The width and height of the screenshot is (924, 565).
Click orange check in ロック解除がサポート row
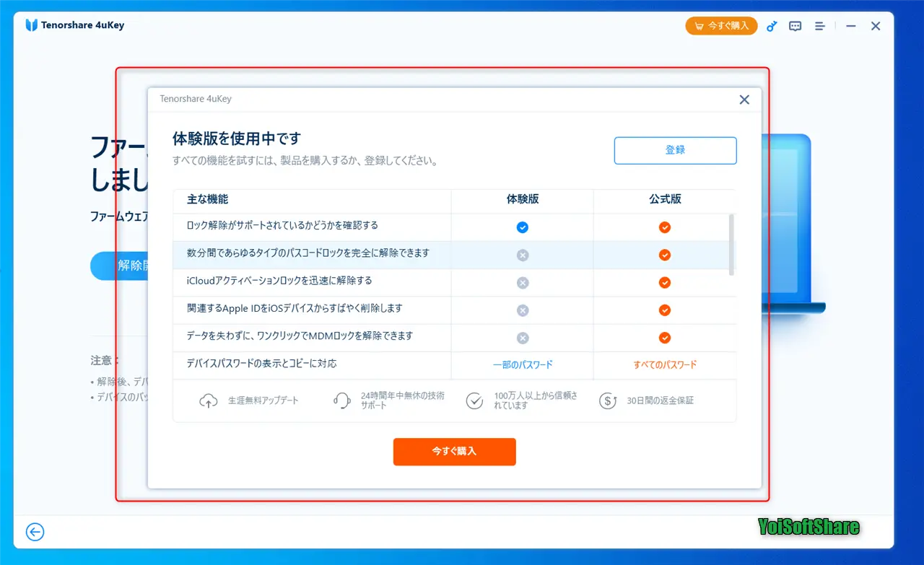pyautogui.click(x=665, y=227)
